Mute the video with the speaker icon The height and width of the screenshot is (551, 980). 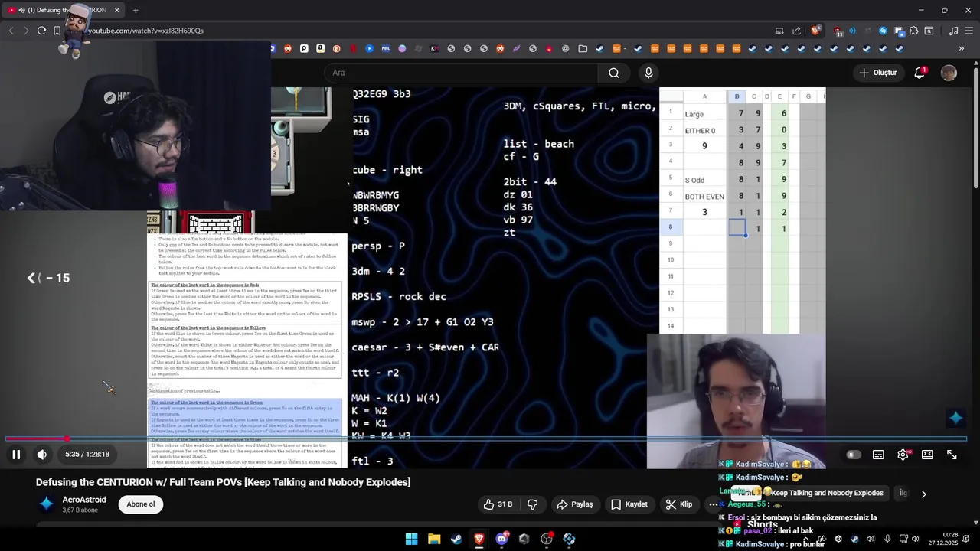pyautogui.click(x=42, y=455)
